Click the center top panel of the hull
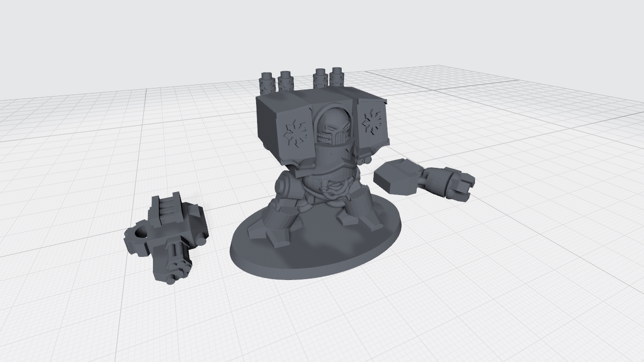The image size is (644, 362). point(322,96)
